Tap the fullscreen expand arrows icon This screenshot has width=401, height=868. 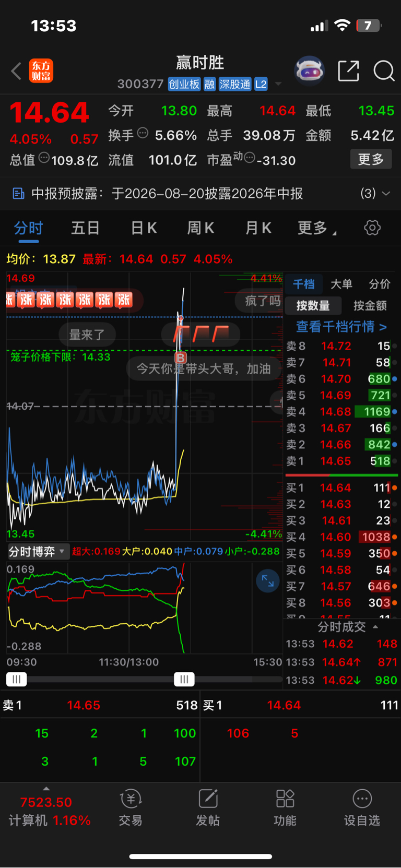pyautogui.click(x=268, y=581)
